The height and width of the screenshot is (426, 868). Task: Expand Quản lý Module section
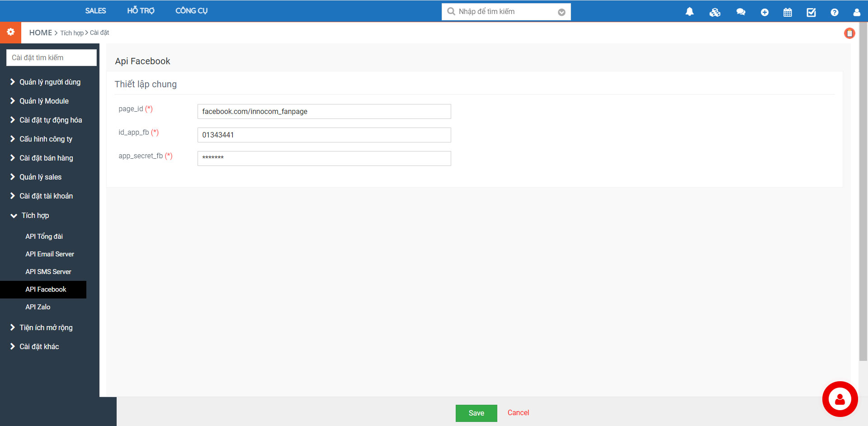click(x=39, y=101)
